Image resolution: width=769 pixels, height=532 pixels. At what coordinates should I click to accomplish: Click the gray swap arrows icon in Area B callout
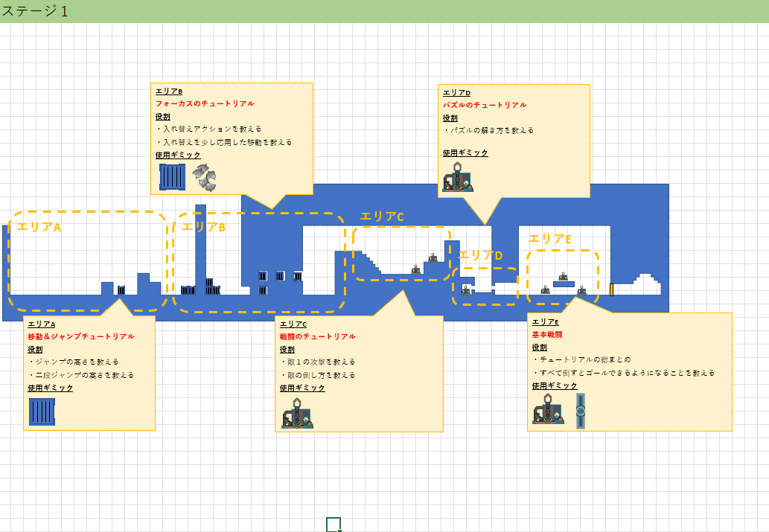click(204, 177)
